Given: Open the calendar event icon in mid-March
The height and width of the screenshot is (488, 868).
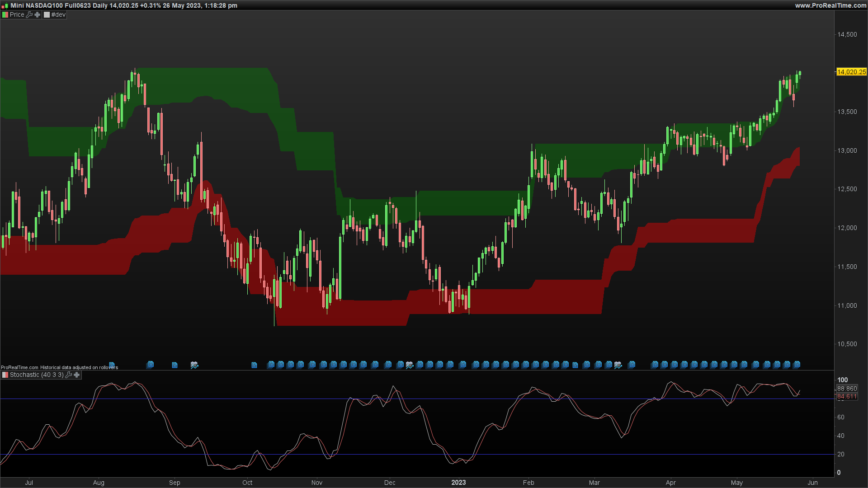Looking at the screenshot, I should pos(618,365).
